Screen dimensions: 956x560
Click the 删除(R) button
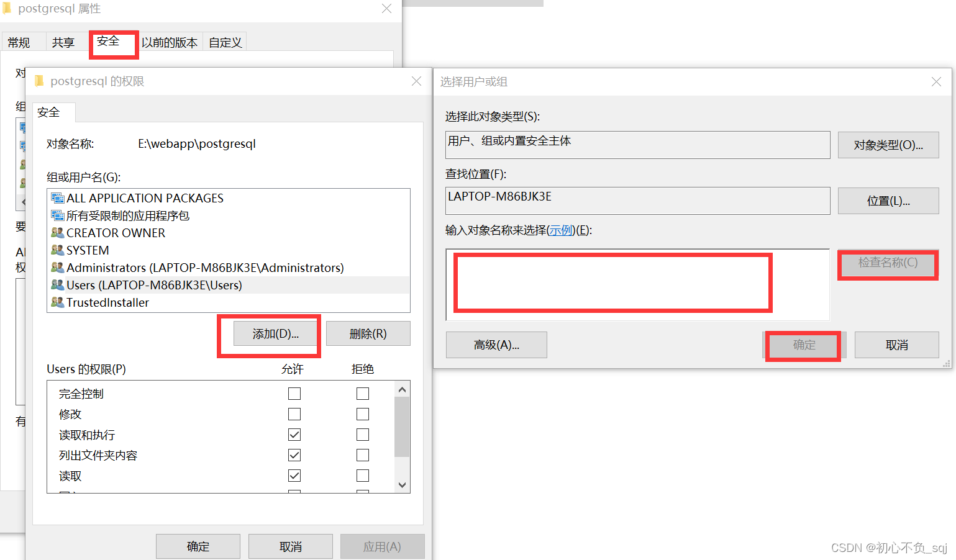(x=368, y=334)
